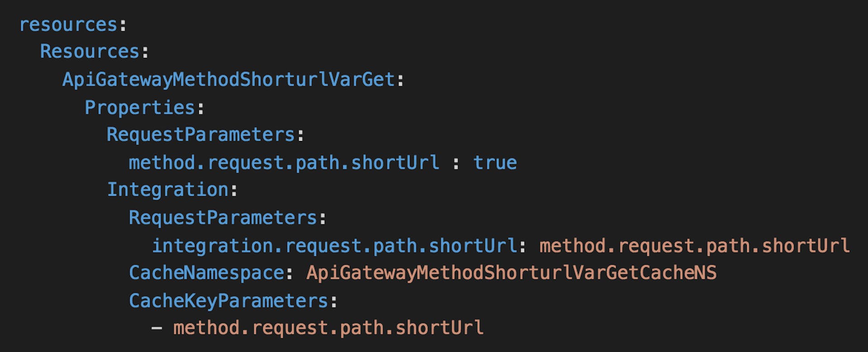Click the blue method.request.path.shortUrl key
Viewport: 868px width, 352px height.
tap(284, 163)
